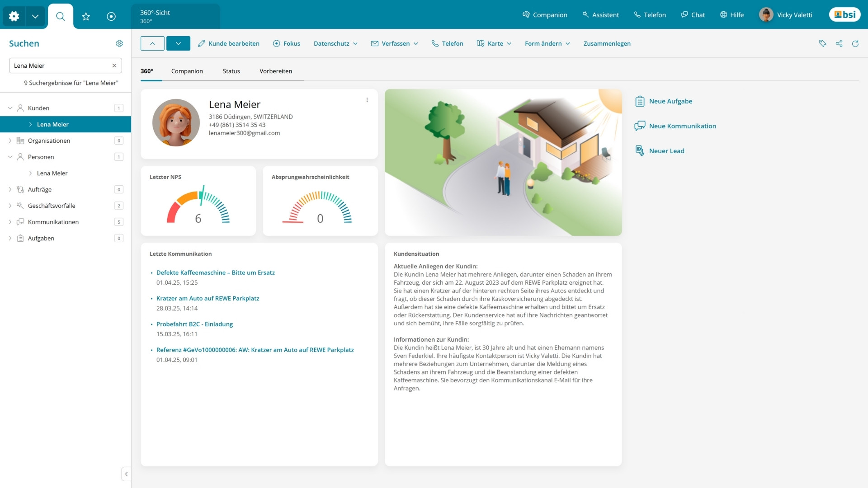868x488 pixels.
Task: Expand the Kommunikationen tree section
Action: [10, 222]
